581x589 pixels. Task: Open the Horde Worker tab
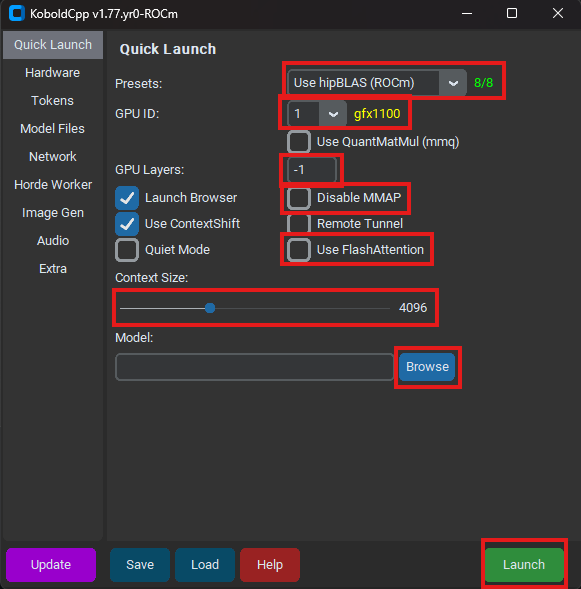point(53,184)
